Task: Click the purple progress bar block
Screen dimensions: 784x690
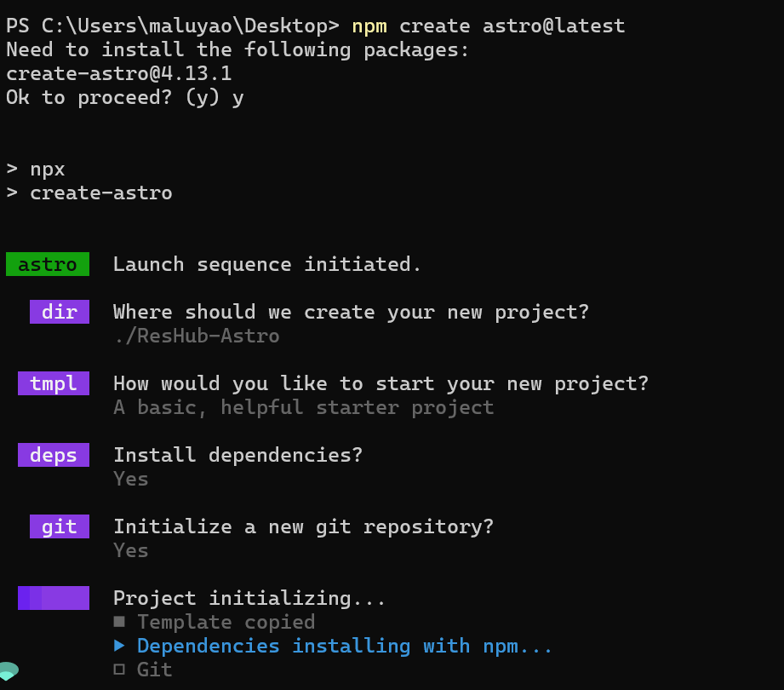Action: point(54,598)
